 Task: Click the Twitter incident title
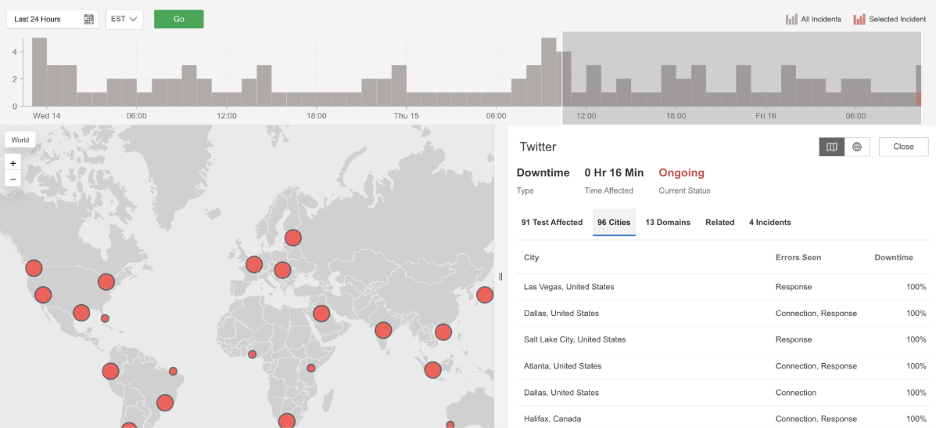coord(538,146)
